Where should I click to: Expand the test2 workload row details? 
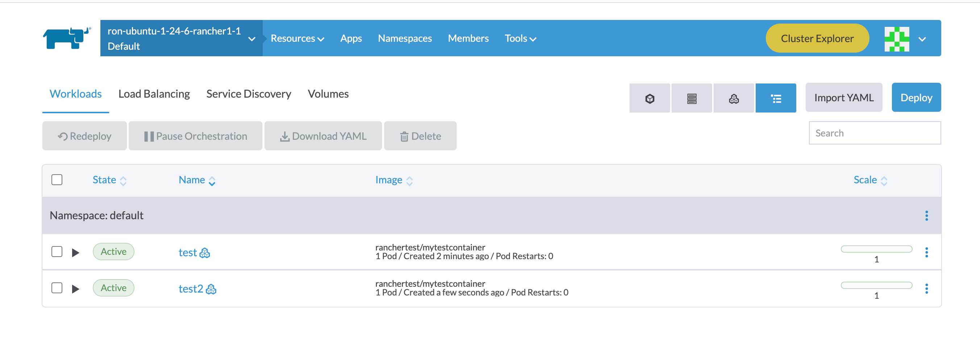[x=76, y=288]
